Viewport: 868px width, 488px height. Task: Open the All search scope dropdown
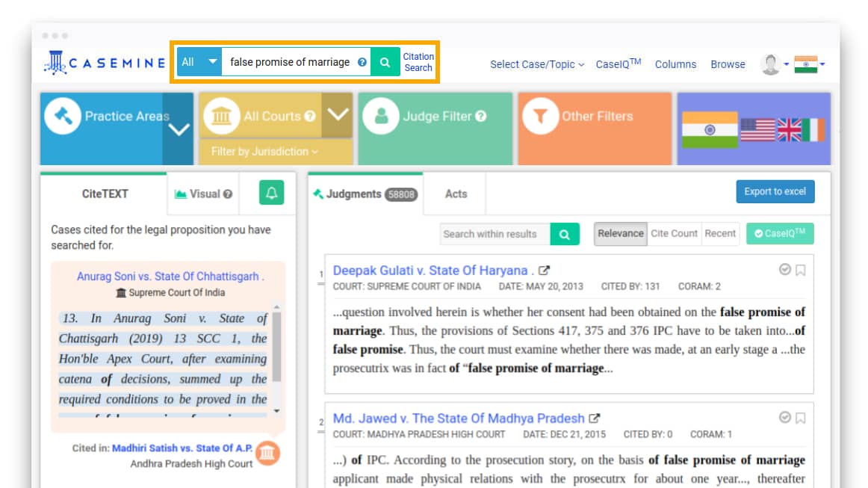tap(199, 61)
